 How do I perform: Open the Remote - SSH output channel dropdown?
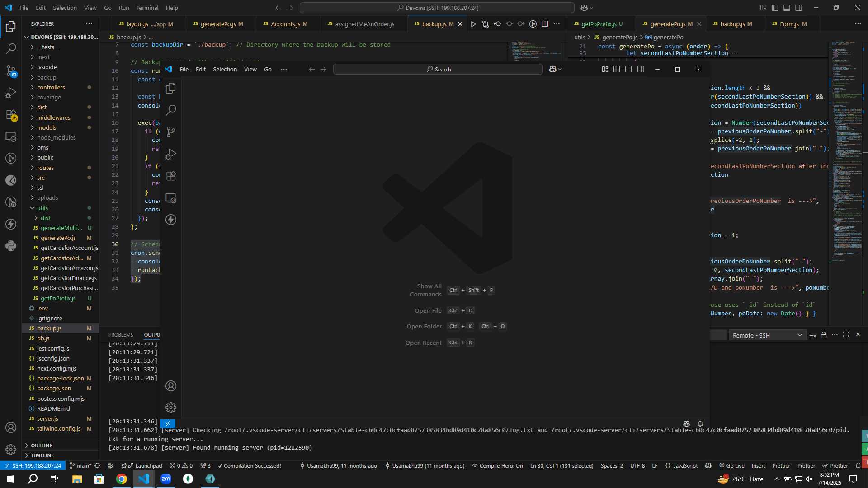[767, 335]
